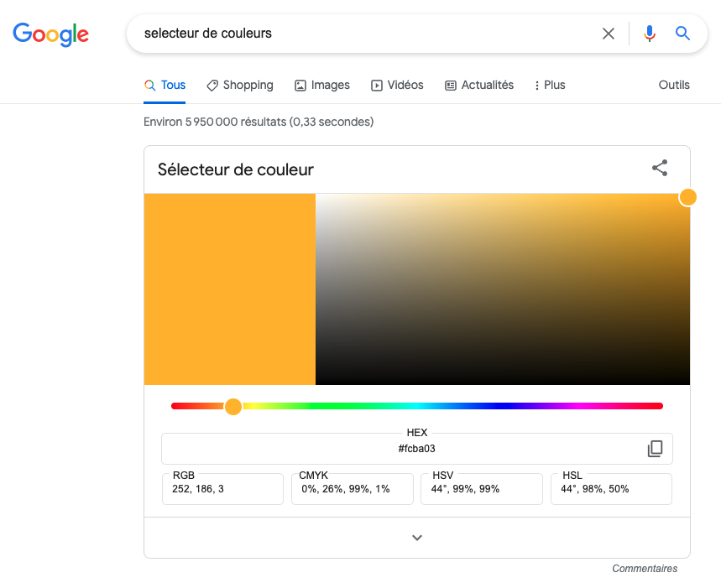Click the orange color preview swatch
The image size is (721, 588).
tap(230, 289)
